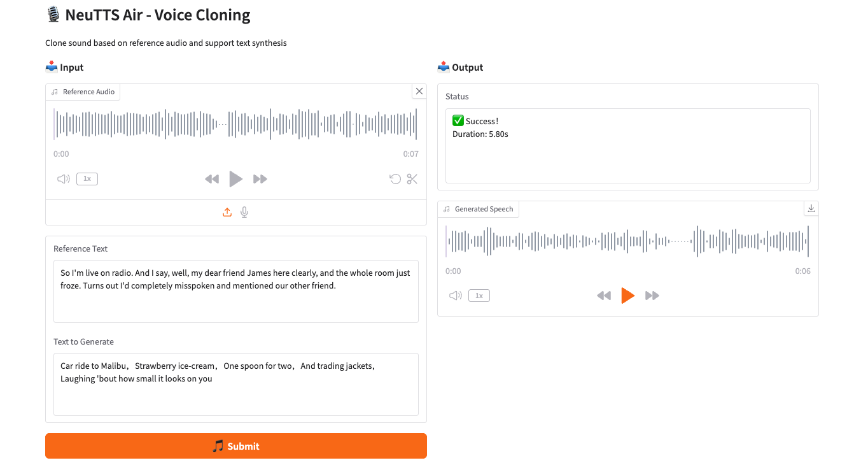
Task: Click the Text to Generate field
Action: coord(235,383)
